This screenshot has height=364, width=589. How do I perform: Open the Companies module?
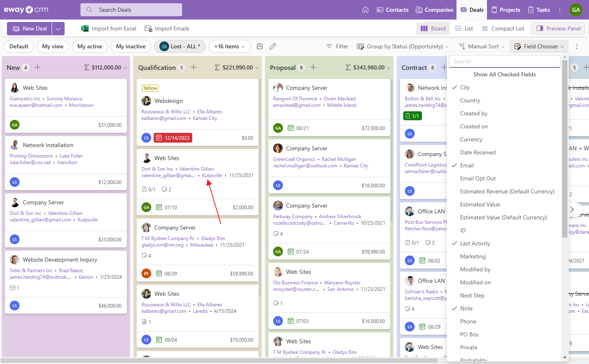click(x=434, y=10)
